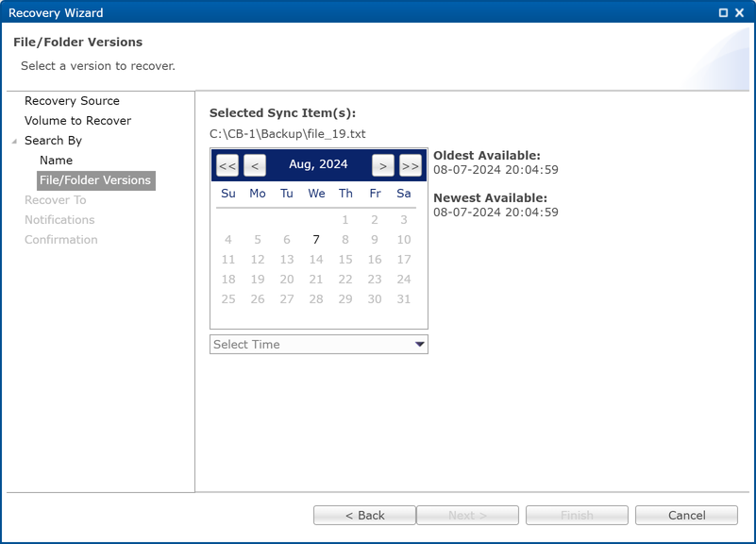The height and width of the screenshot is (544, 756).
Task: Click the Next button
Action: tap(468, 515)
